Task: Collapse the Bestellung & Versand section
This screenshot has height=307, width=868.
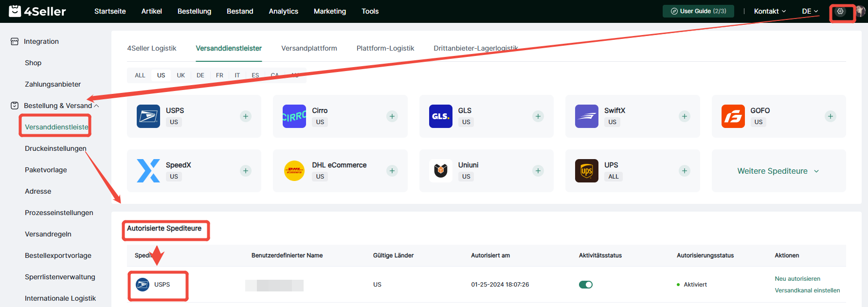Action: pos(96,106)
